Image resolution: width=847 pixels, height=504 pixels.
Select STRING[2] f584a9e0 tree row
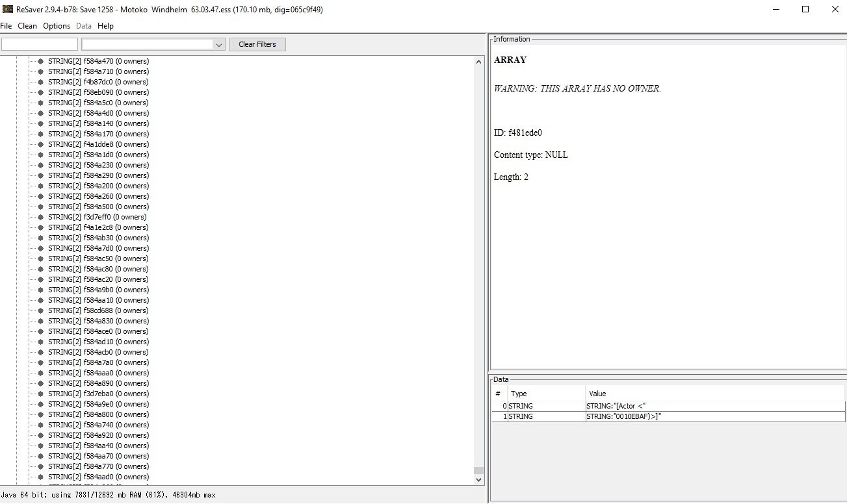coord(98,404)
